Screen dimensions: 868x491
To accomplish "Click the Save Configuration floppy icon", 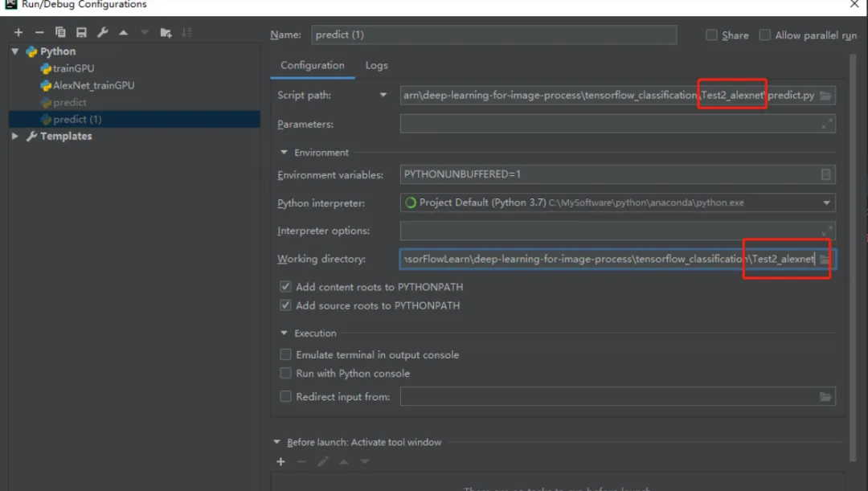I will [x=81, y=33].
